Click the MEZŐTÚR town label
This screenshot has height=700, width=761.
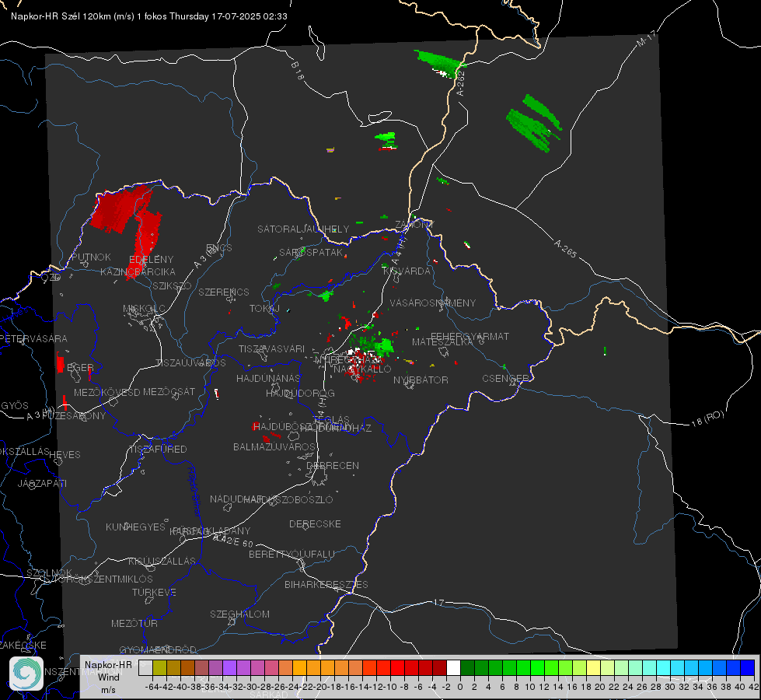134,623
